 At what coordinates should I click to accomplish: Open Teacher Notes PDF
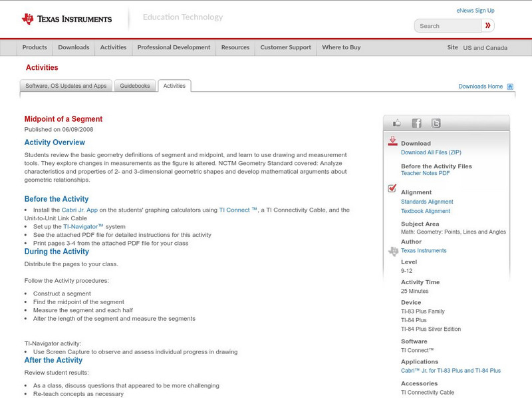(x=425, y=173)
